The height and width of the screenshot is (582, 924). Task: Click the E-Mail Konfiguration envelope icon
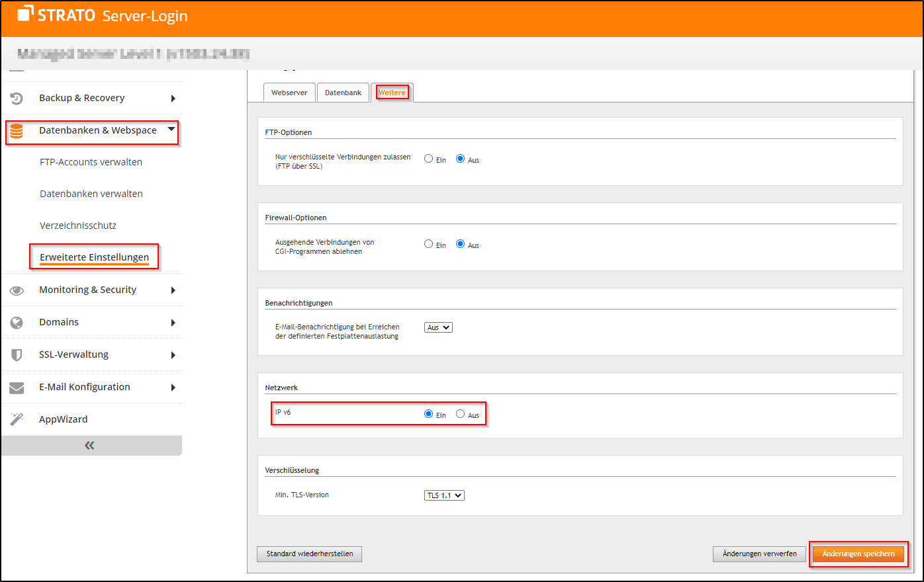click(17, 388)
